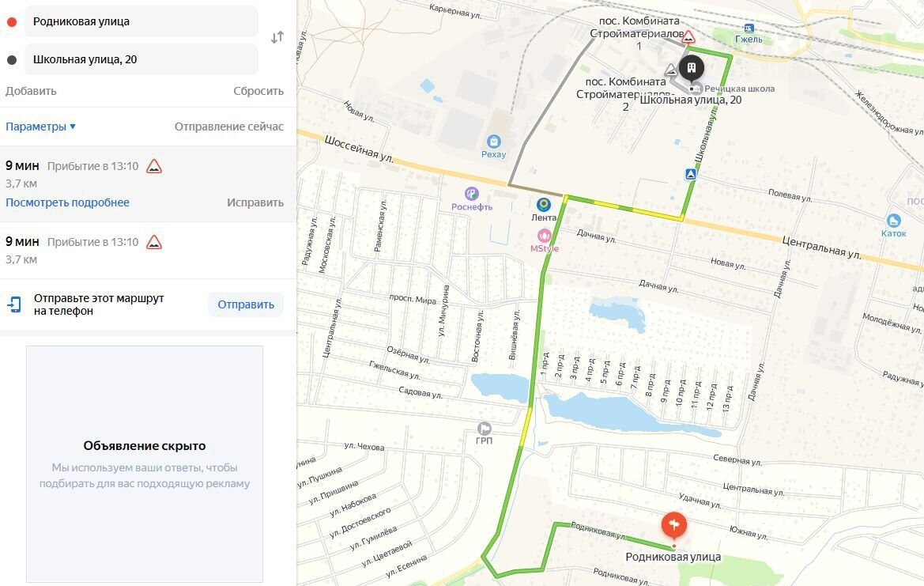The height and width of the screenshot is (586, 924).
Task: Expand the Параметры dropdown
Action: [40, 127]
